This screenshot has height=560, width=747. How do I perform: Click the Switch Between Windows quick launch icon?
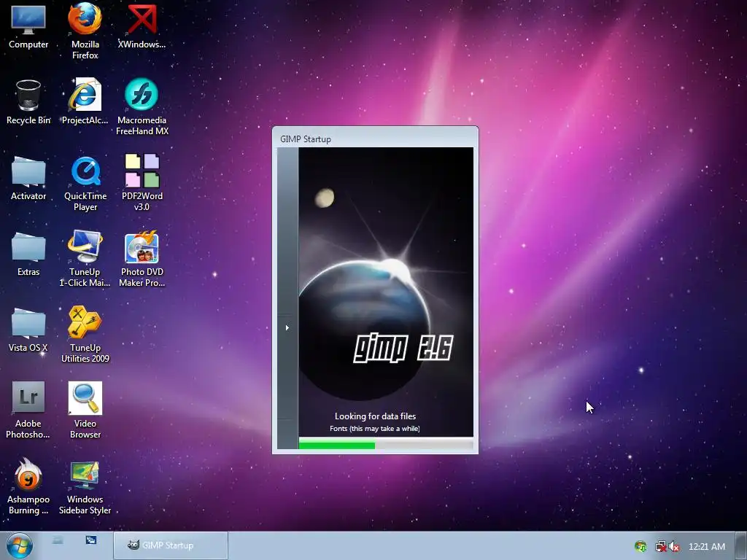click(91, 540)
